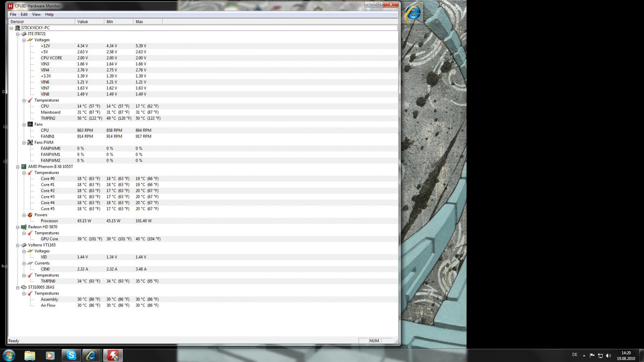Click the graphics card icon beside Radeon HD 5870

[24, 227]
